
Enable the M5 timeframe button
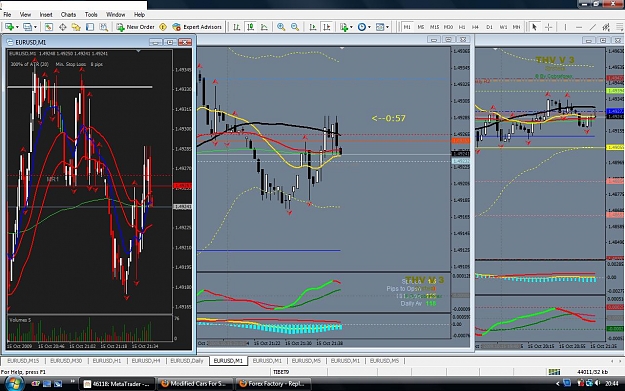tap(421, 27)
